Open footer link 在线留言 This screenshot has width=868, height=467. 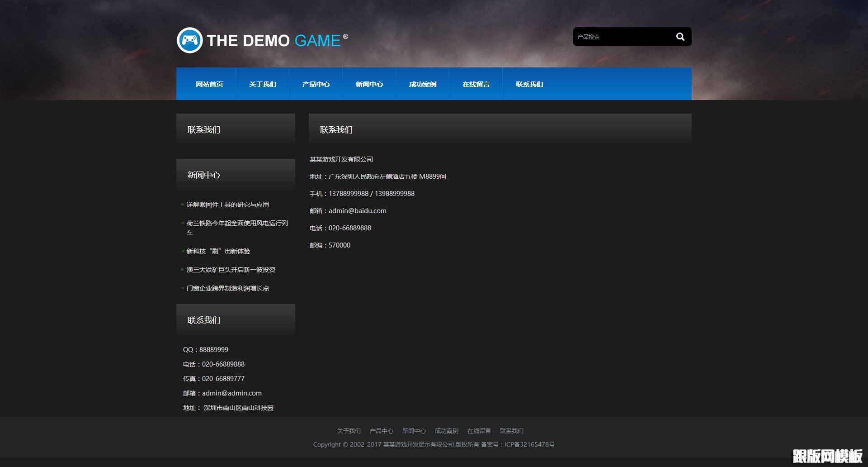[x=479, y=431]
